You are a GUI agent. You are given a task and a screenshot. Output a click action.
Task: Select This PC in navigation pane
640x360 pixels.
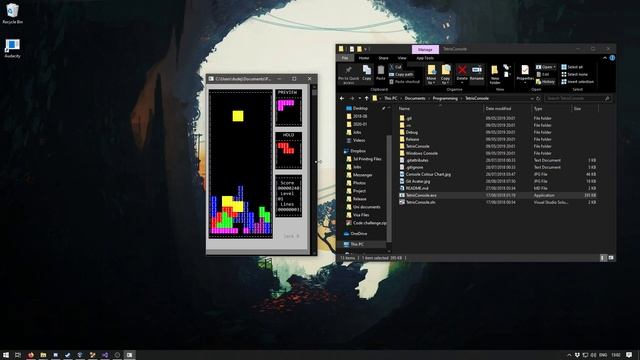[x=357, y=244]
